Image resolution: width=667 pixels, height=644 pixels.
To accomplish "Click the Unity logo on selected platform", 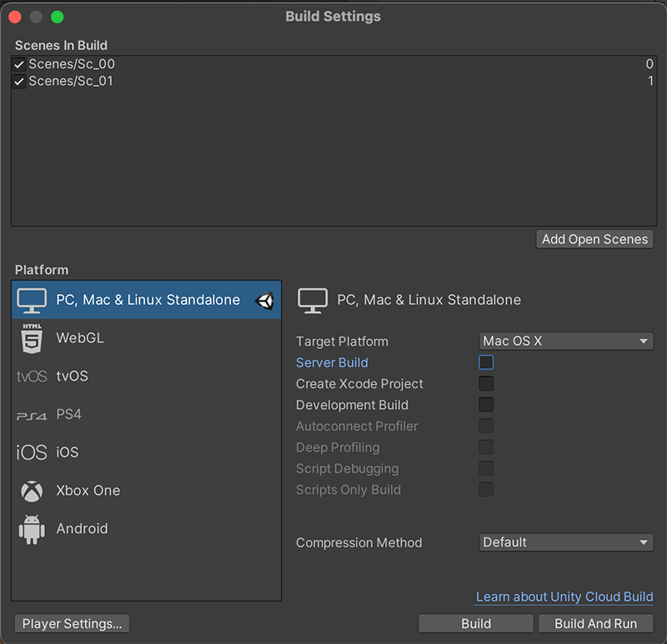I will (265, 301).
